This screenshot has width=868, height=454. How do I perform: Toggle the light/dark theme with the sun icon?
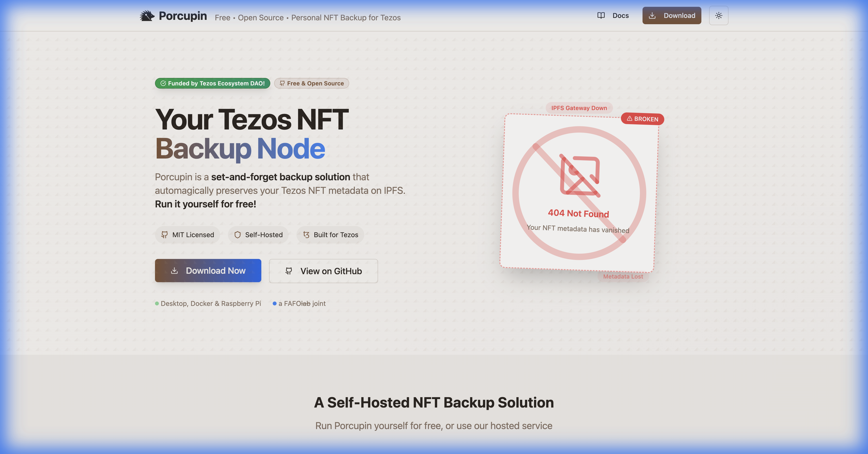click(x=719, y=15)
